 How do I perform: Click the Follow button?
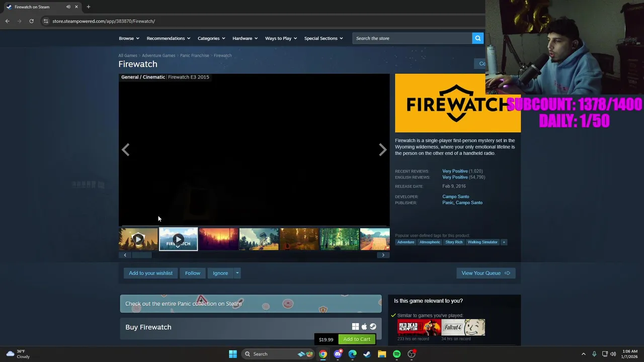(x=193, y=273)
